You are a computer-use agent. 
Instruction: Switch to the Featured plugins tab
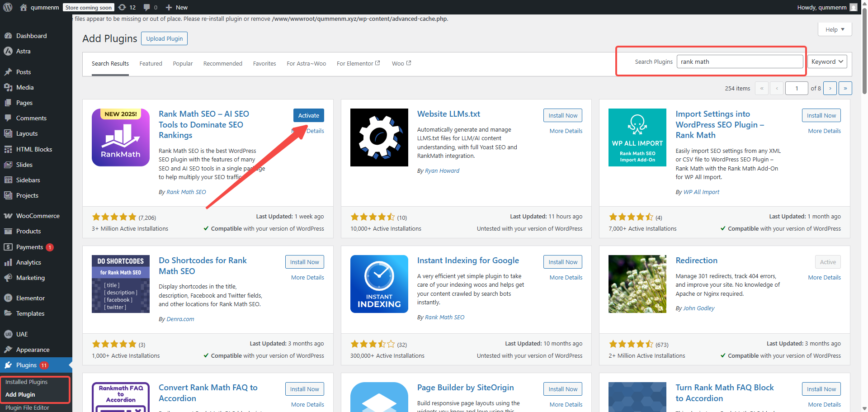pyautogui.click(x=151, y=63)
